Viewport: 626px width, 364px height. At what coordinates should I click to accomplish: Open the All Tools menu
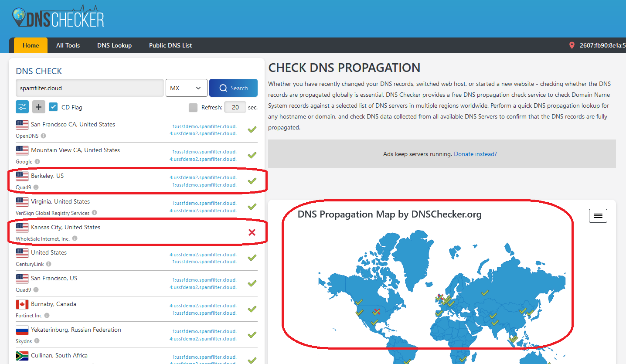click(x=68, y=45)
